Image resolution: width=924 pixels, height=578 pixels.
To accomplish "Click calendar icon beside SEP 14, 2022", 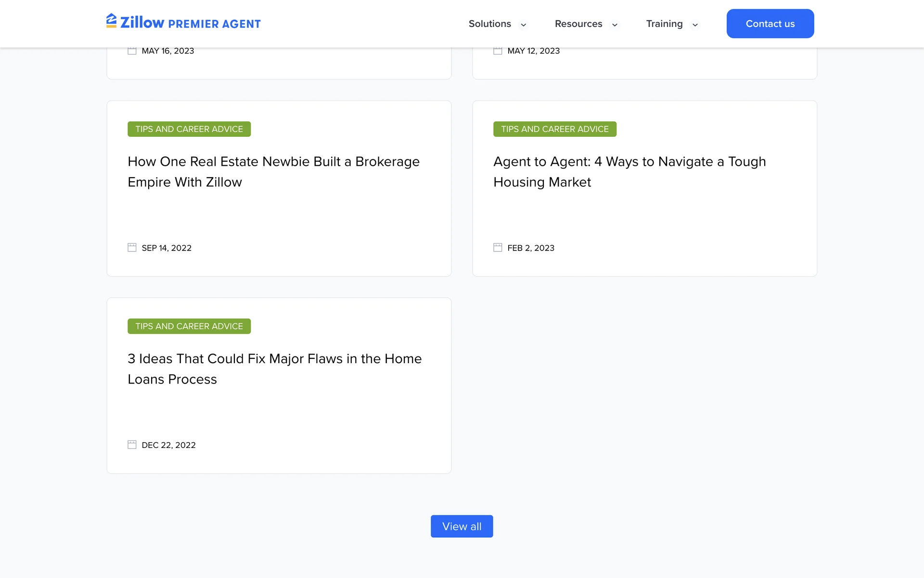I will [x=132, y=248].
